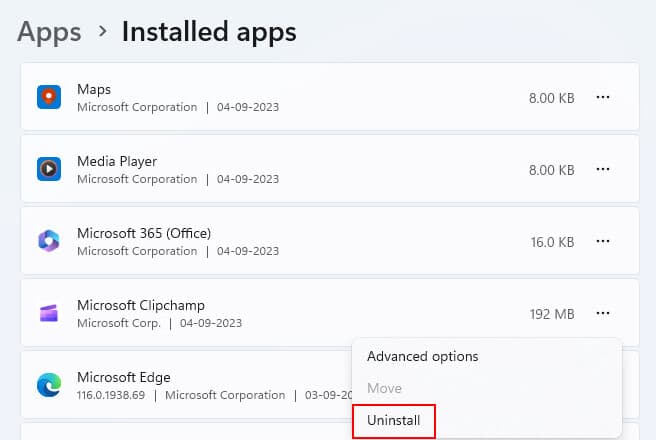This screenshot has height=440, width=656.
Task: Click the Maps app icon
Action: tap(49, 97)
